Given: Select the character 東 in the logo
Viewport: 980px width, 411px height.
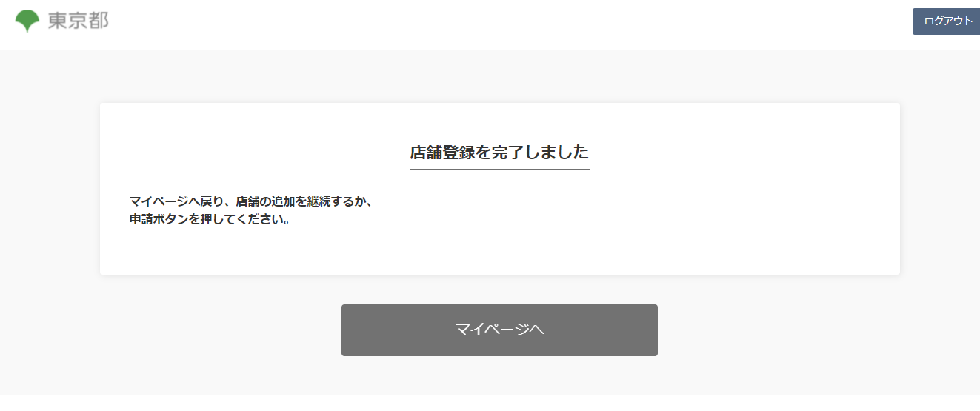Looking at the screenshot, I should click(x=58, y=21).
